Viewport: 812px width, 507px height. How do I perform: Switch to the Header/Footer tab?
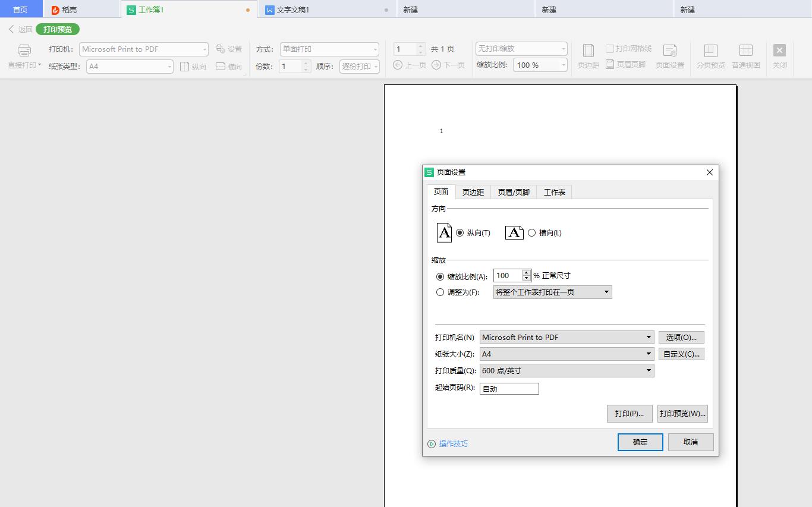pos(514,192)
